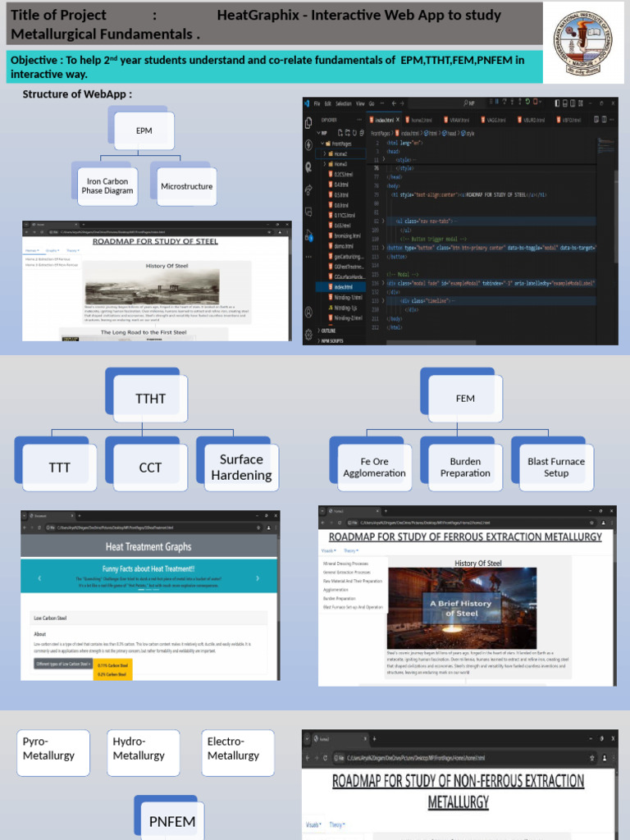Click Blast Furnace Set-up And Operation entry
Screen dimensions: 630x840
tap(353, 606)
